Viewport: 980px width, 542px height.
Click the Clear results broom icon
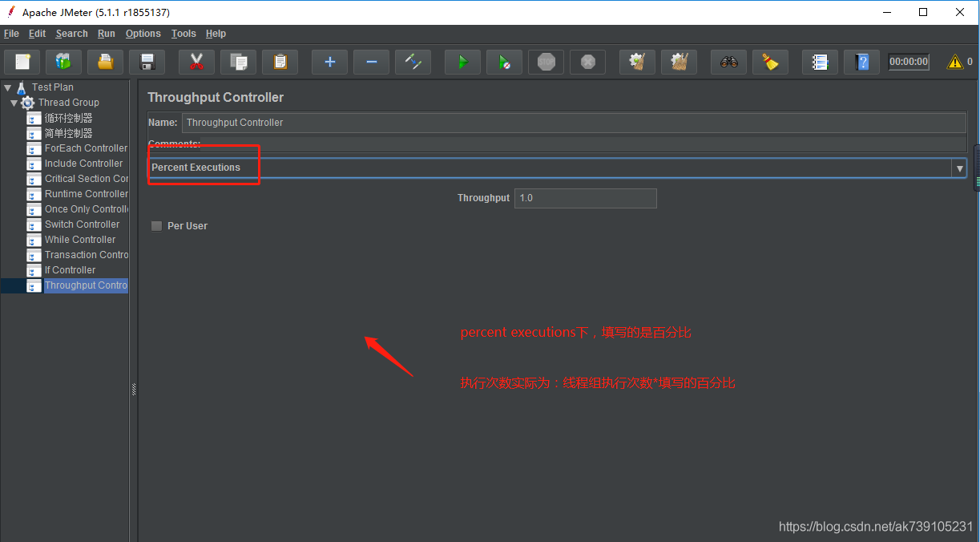(x=637, y=62)
